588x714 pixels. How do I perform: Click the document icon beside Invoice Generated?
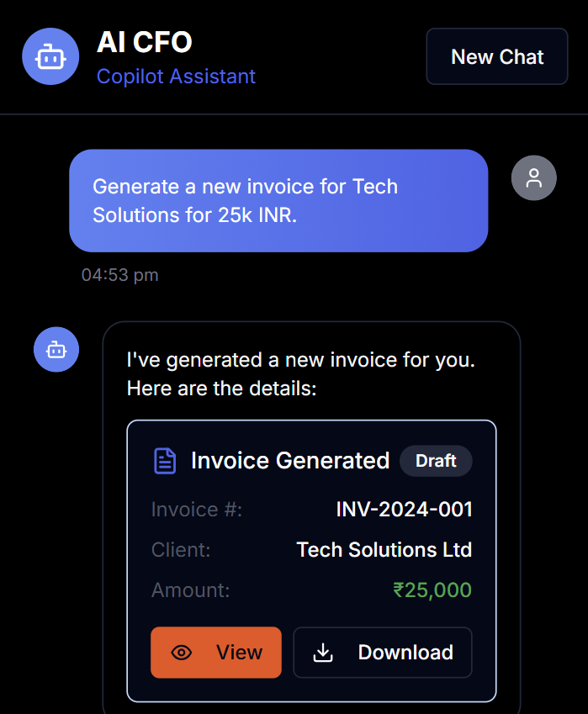coord(165,461)
